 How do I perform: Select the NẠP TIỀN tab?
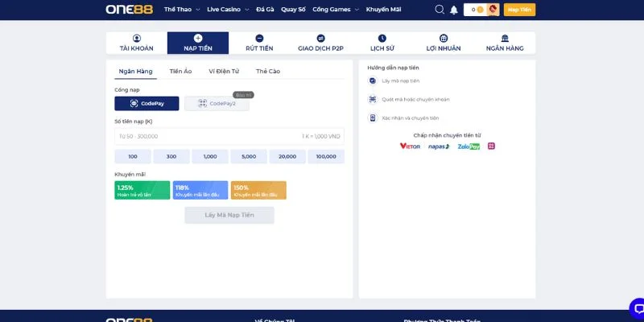tap(198, 43)
